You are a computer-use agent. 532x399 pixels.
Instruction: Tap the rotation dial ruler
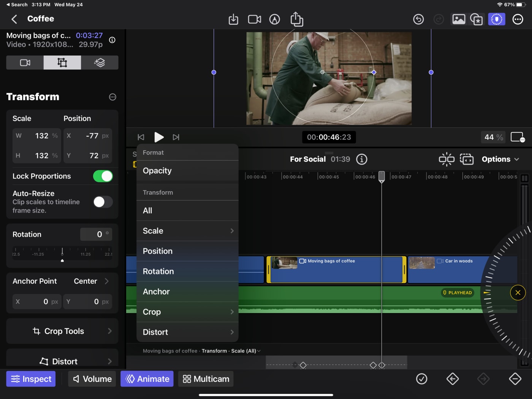point(62,254)
